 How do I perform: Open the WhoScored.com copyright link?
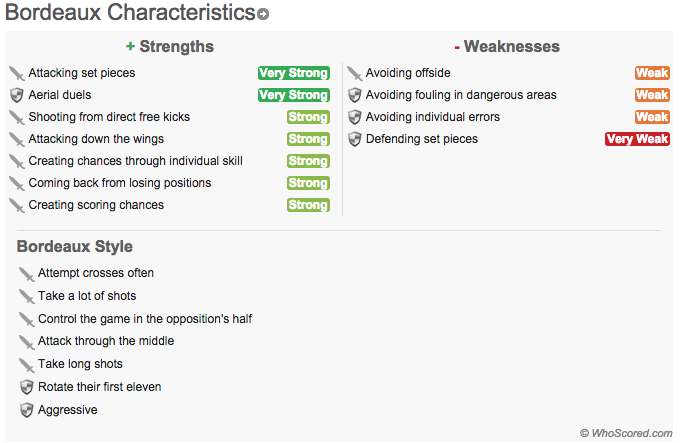coord(626,433)
